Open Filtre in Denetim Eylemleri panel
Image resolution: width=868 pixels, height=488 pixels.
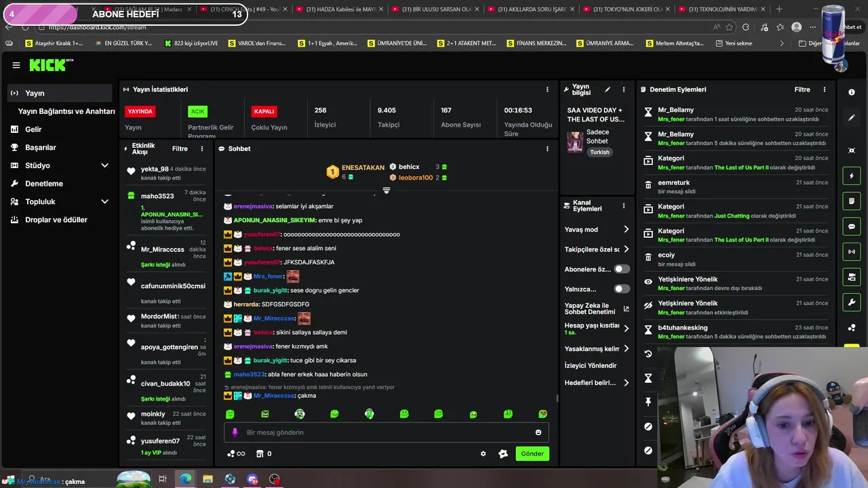[x=802, y=89]
